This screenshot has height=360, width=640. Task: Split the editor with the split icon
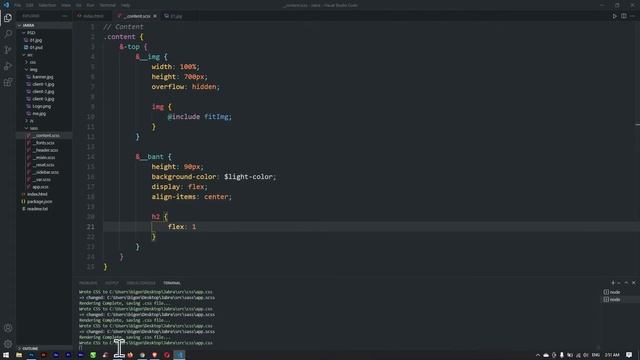(624, 16)
